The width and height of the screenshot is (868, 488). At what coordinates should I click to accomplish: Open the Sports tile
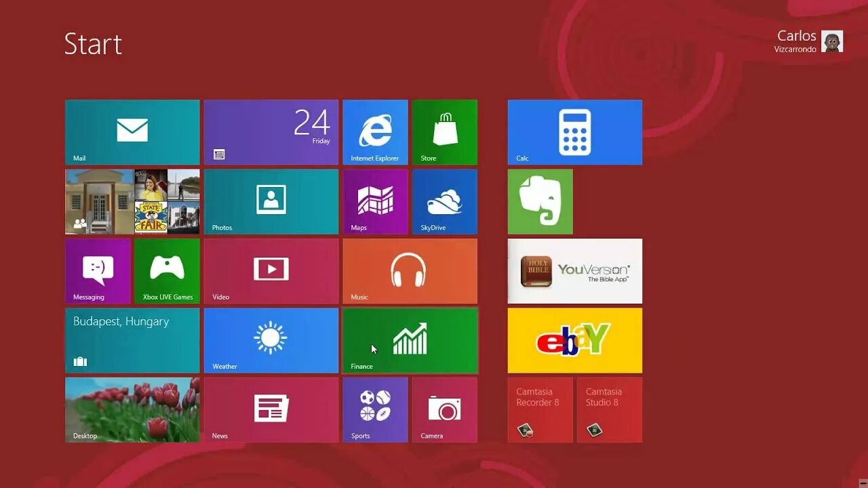point(375,410)
